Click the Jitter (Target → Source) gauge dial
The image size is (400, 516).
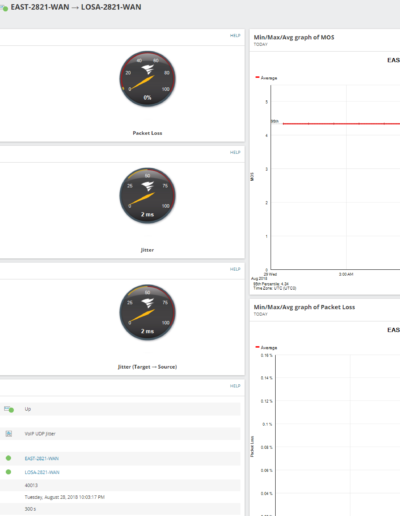point(148,312)
